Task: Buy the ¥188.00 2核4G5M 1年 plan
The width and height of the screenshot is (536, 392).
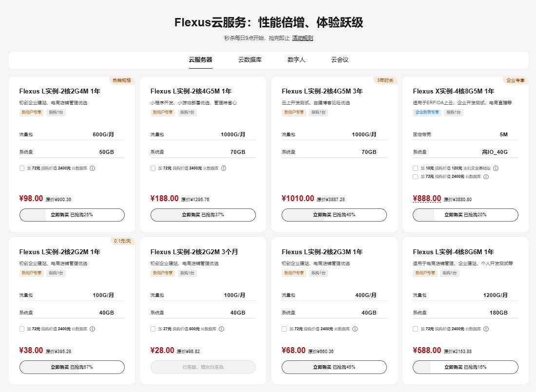Action: (x=203, y=215)
